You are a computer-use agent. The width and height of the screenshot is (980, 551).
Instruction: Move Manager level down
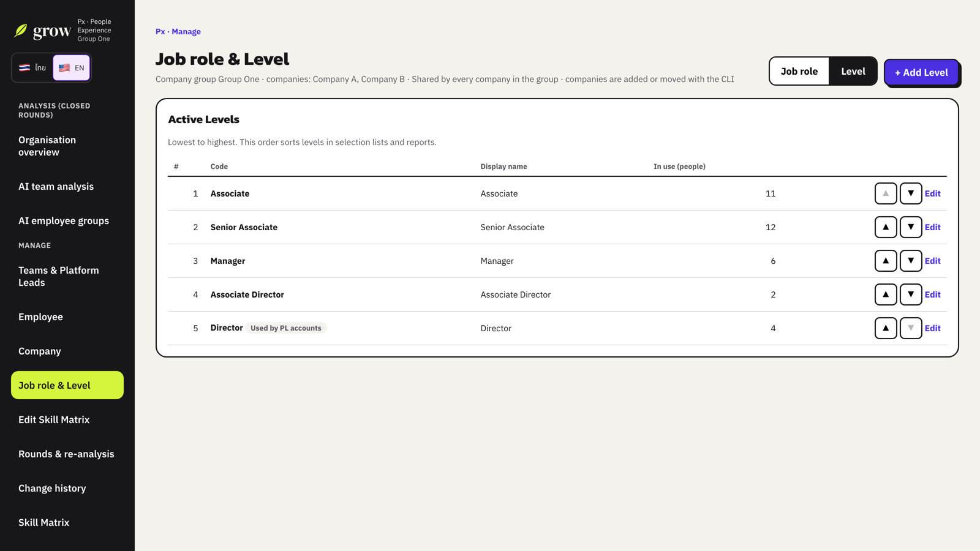pyautogui.click(x=911, y=261)
